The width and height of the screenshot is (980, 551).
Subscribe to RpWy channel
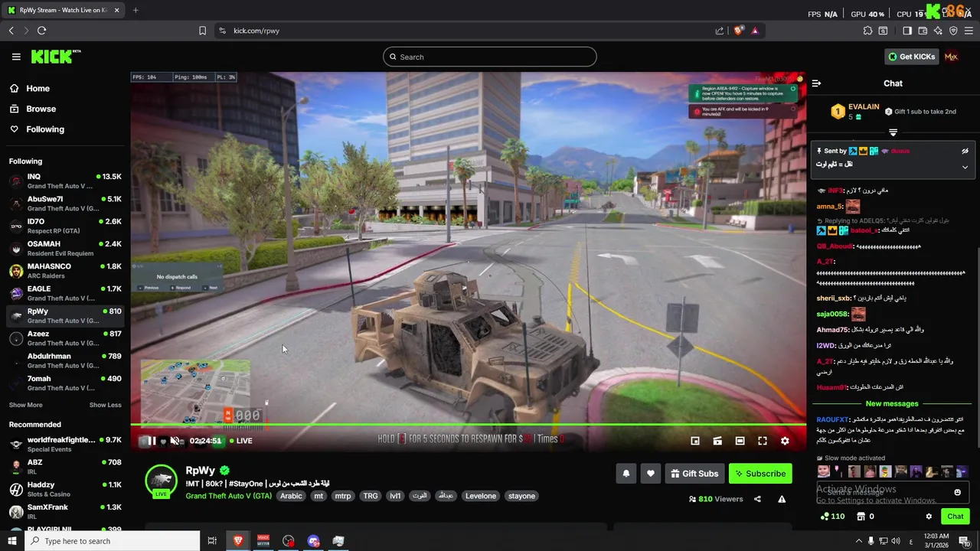click(x=760, y=474)
